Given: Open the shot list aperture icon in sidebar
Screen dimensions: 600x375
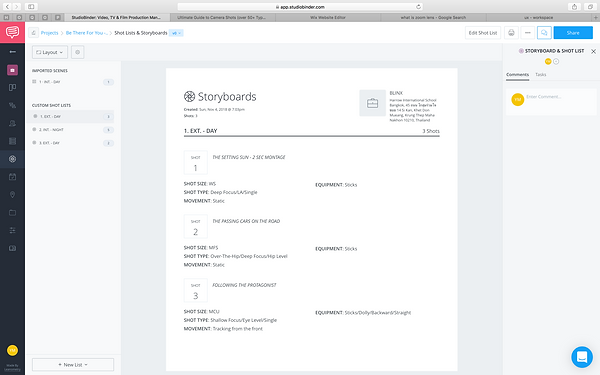Looking at the screenshot, I should [x=12, y=159].
